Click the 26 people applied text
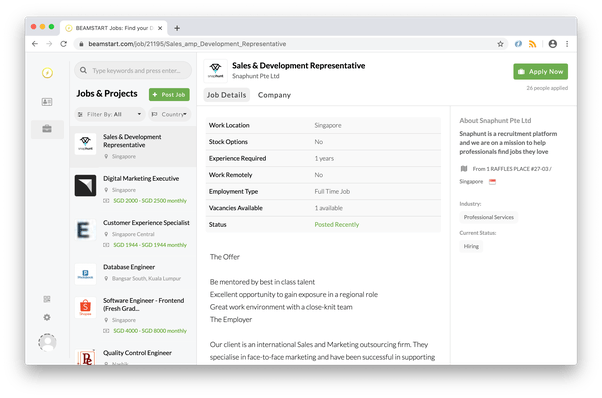 tap(547, 88)
